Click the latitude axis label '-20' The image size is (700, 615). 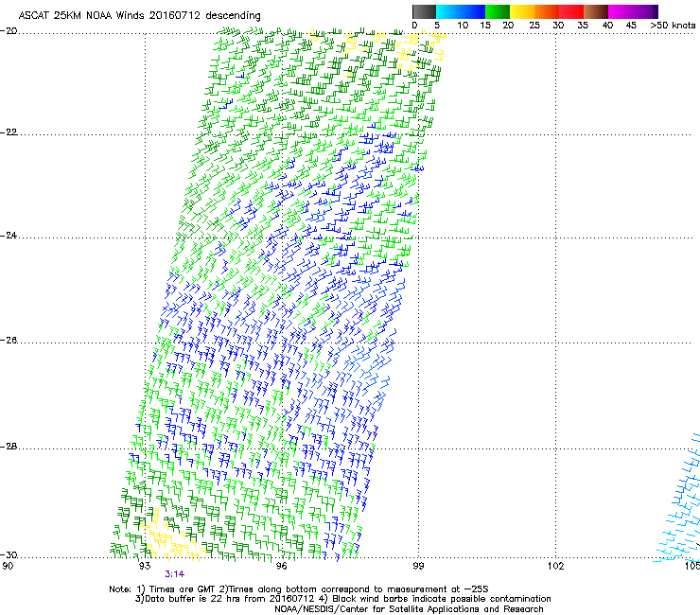pos(9,31)
